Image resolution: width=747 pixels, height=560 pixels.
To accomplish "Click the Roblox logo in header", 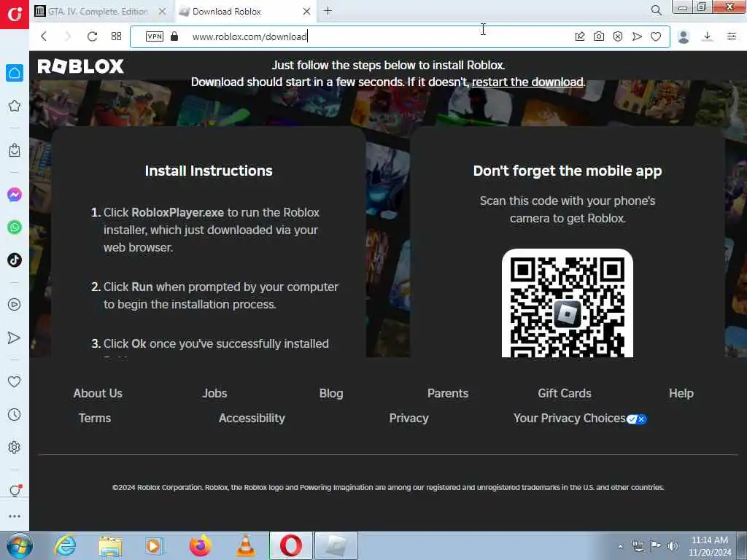I will 80,66.
